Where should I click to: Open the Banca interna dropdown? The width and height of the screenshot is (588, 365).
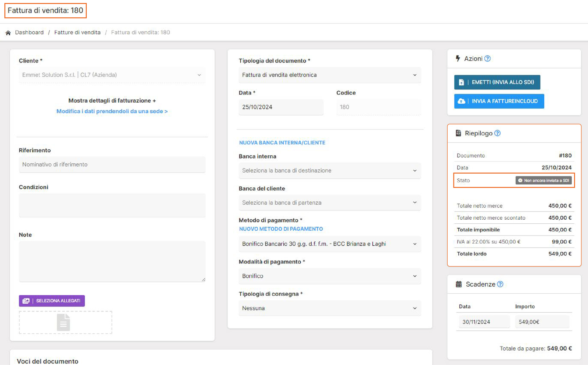pos(329,171)
